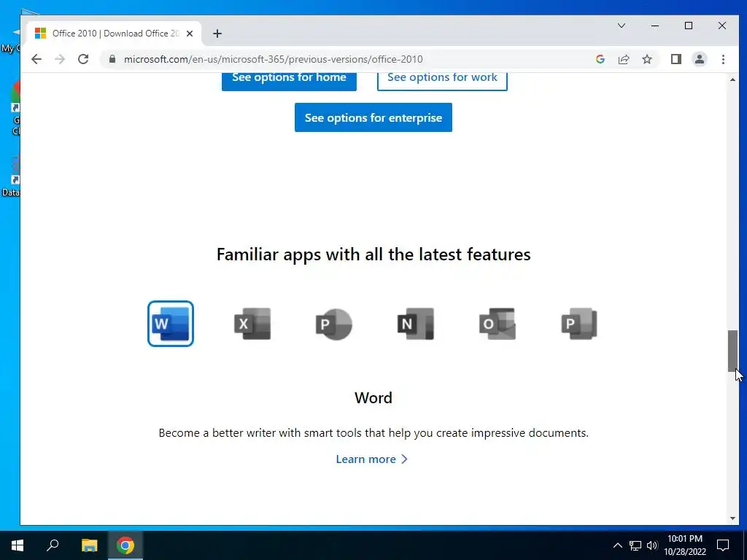747x560 pixels.
Task: Go back to the previous page
Action: 36,59
